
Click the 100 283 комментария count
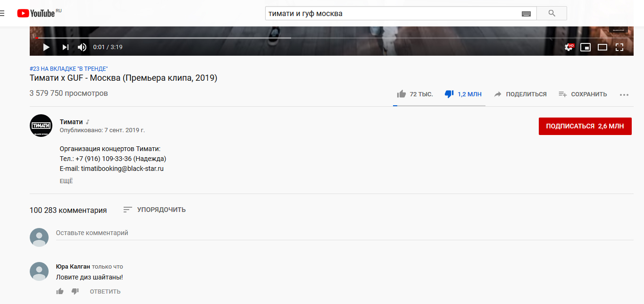(68, 210)
